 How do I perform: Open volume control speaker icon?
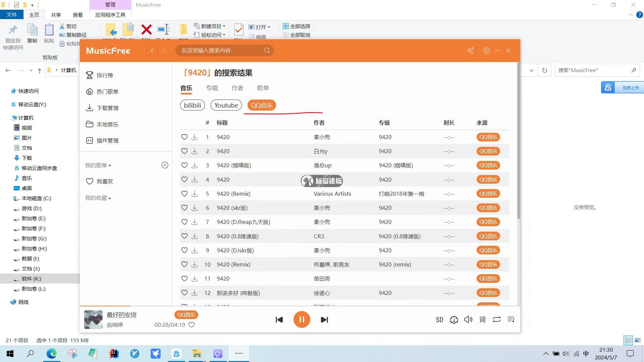(x=468, y=320)
